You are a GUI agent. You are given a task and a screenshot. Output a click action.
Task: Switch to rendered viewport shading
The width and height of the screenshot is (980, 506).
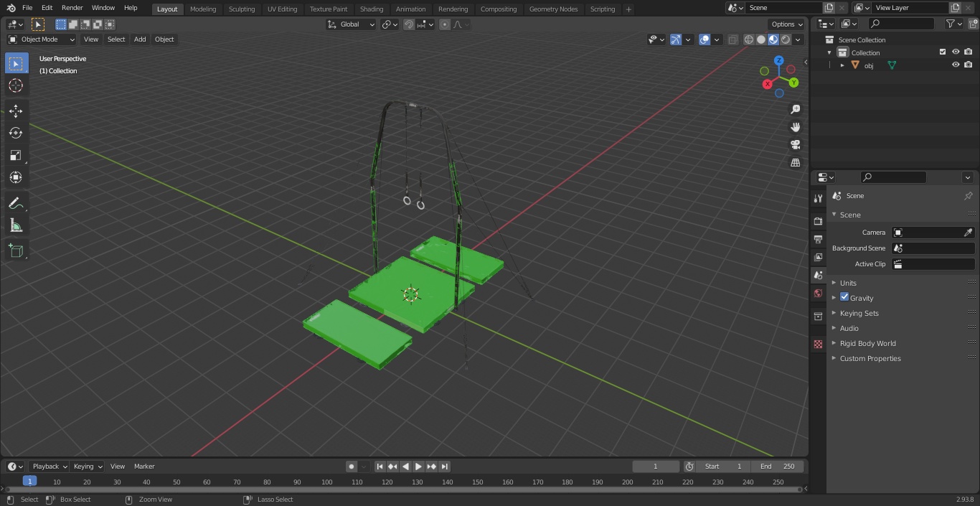pos(786,39)
